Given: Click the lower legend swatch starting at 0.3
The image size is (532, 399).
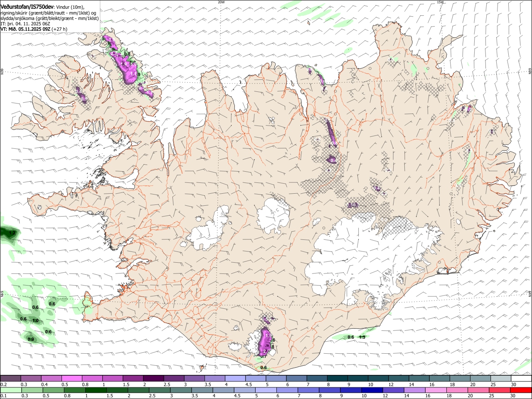Looking at the screenshot, I should (x=32, y=390).
